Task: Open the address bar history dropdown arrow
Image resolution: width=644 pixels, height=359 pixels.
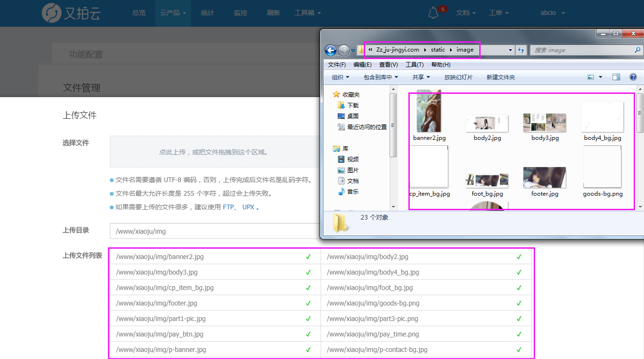Action: click(511, 50)
